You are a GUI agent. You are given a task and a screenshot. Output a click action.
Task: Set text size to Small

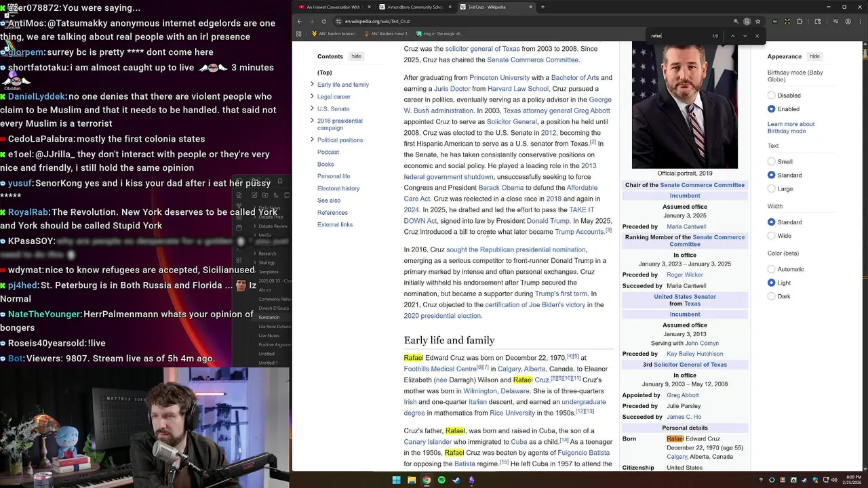click(x=771, y=161)
